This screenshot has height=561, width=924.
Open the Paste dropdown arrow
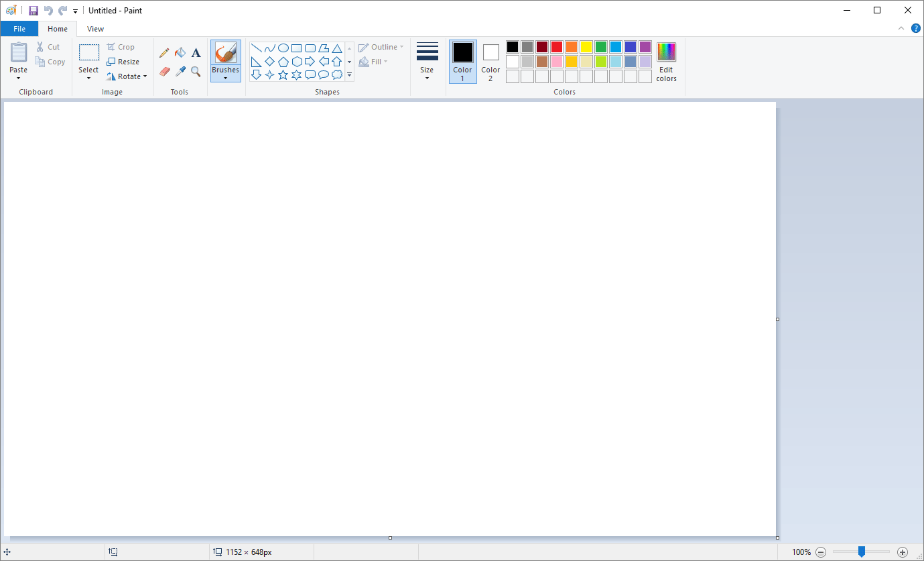pos(19,78)
